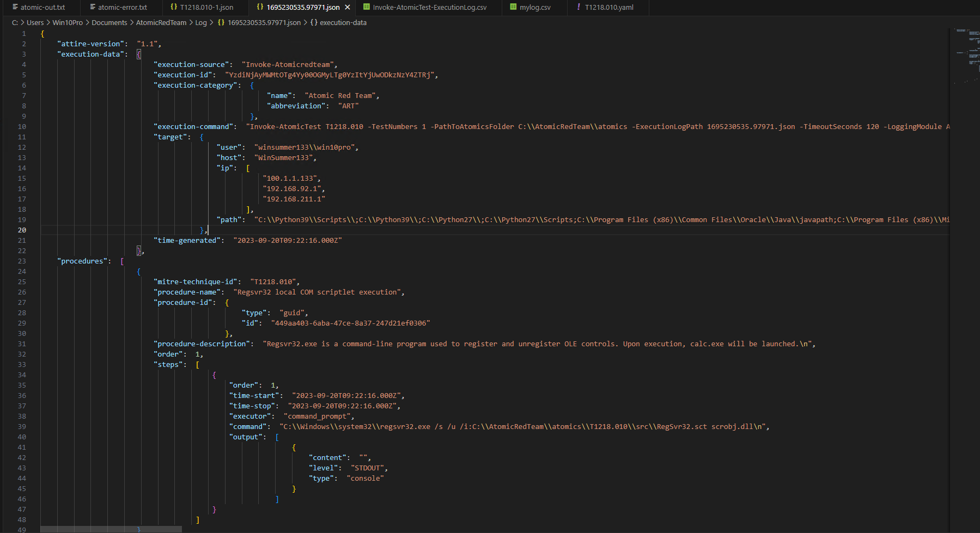The image size is (980, 533).
Task: Click the regsvr32.exe command string
Action: tap(523, 426)
